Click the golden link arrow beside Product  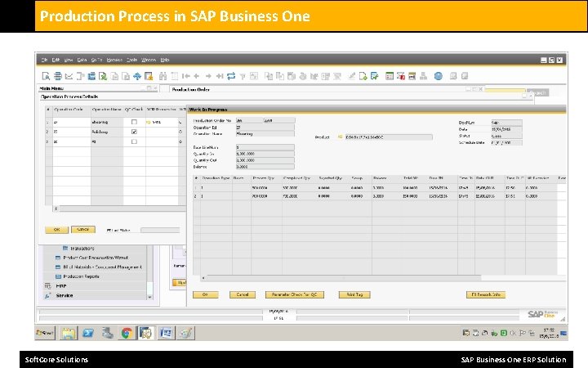click(340, 137)
